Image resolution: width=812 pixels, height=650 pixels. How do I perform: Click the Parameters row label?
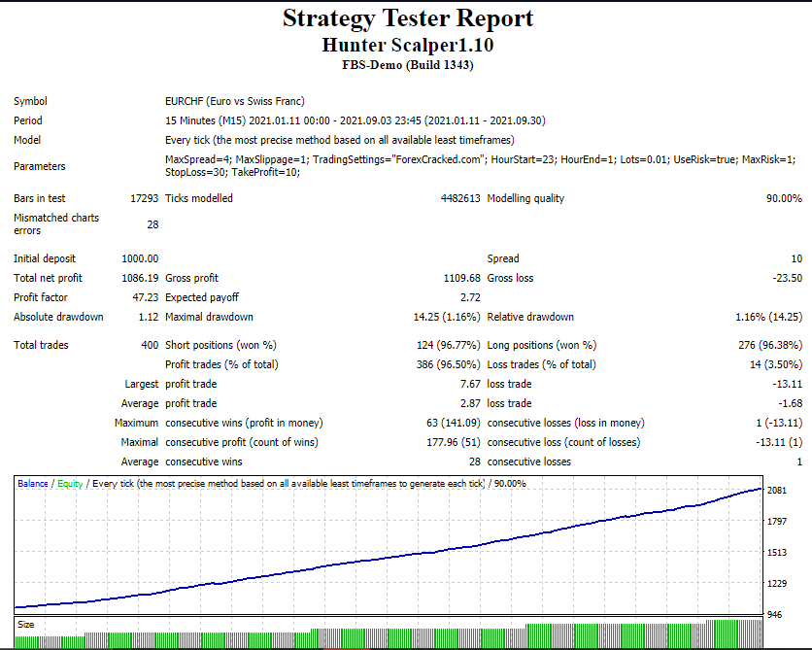click(40, 166)
